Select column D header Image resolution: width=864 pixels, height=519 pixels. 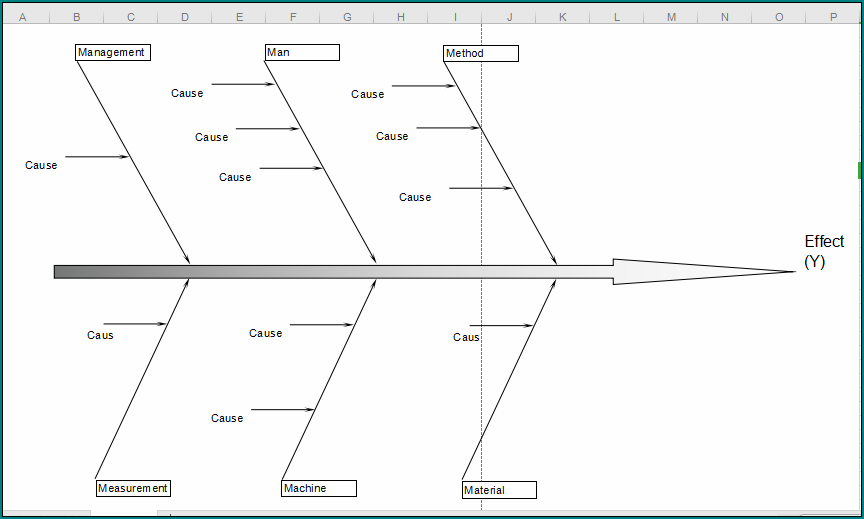185,17
